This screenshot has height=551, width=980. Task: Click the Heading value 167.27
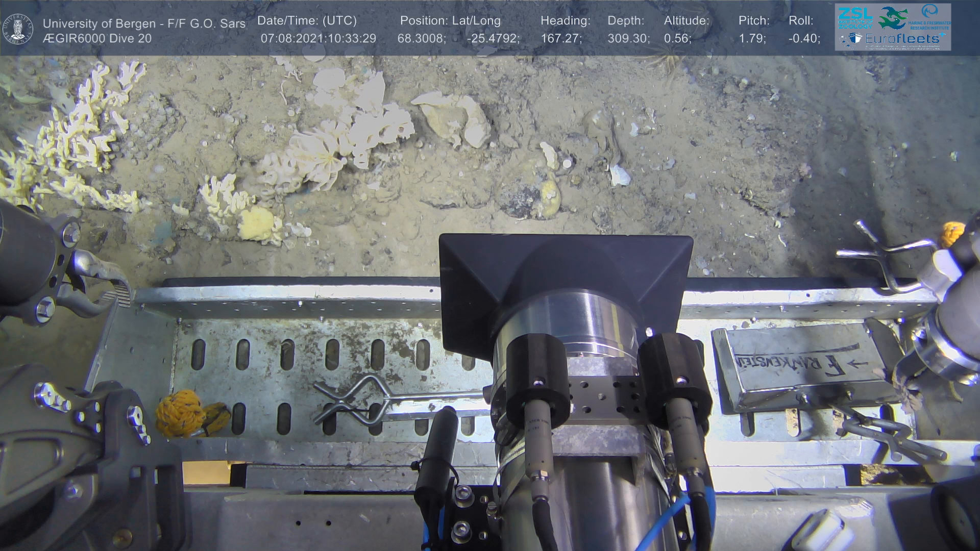point(561,38)
